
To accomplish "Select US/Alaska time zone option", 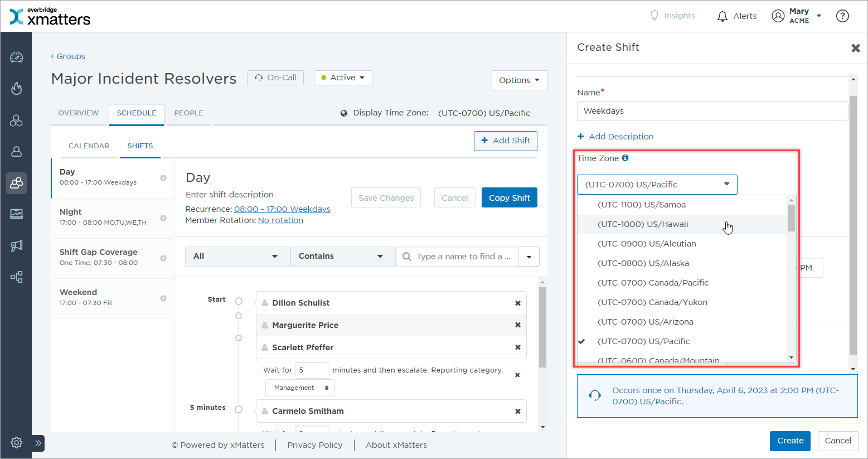I will tap(682, 263).
